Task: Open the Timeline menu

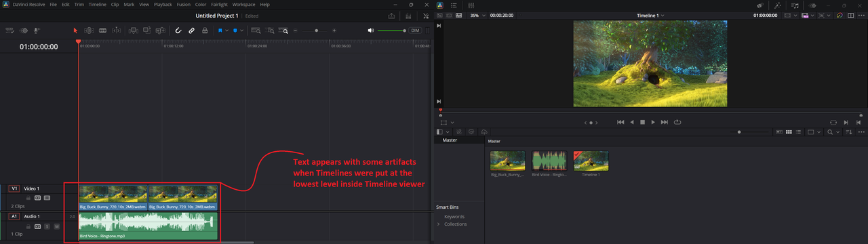Action: pos(98,4)
